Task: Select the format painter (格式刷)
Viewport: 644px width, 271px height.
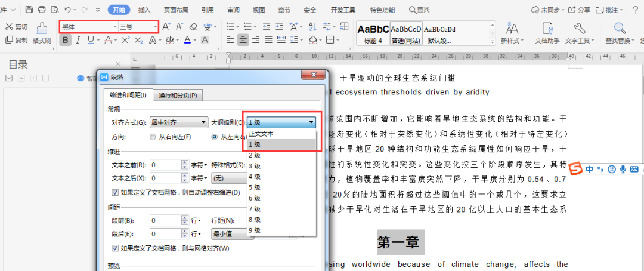Action: click(x=42, y=33)
